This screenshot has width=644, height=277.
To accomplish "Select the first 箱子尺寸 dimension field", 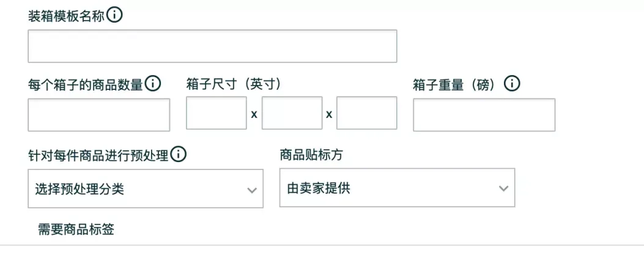I will (x=217, y=113).
